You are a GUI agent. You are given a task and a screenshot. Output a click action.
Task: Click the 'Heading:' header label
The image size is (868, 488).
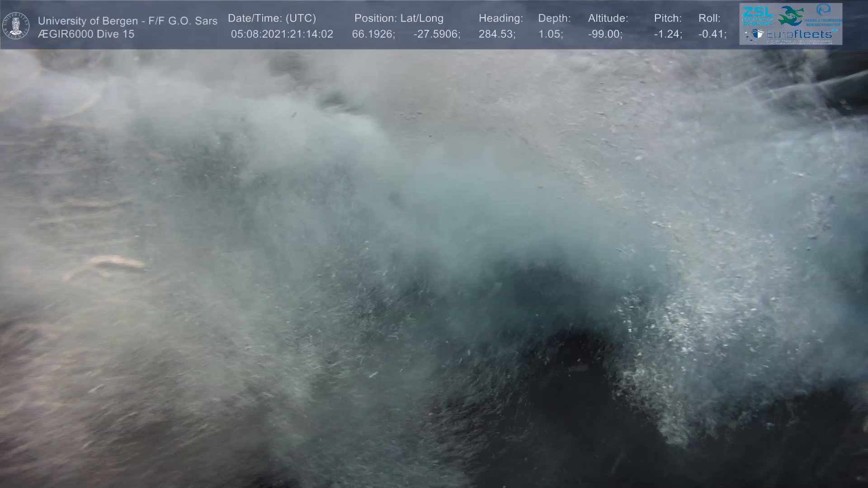point(500,19)
